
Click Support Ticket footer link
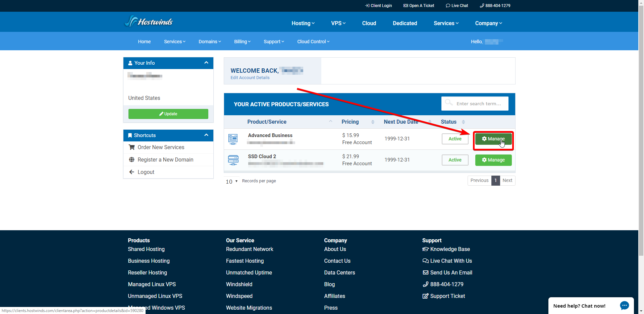tap(444, 296)
